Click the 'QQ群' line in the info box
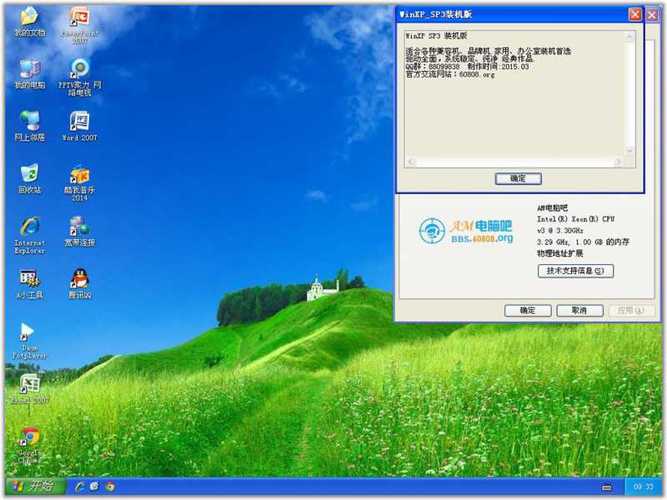 [467, 67]
